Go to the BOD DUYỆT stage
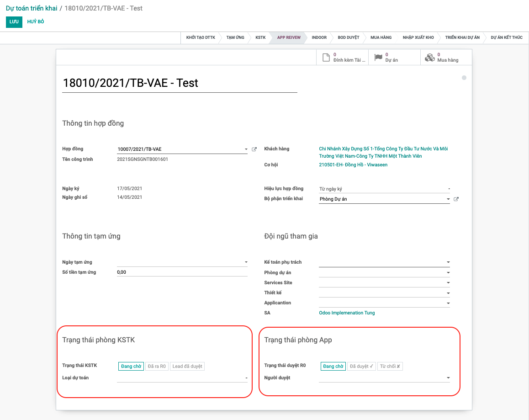 349,37
